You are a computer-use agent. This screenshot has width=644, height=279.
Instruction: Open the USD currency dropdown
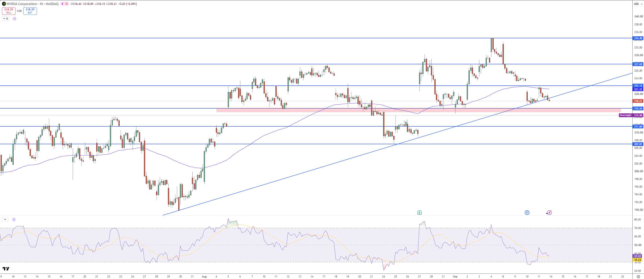638,4
